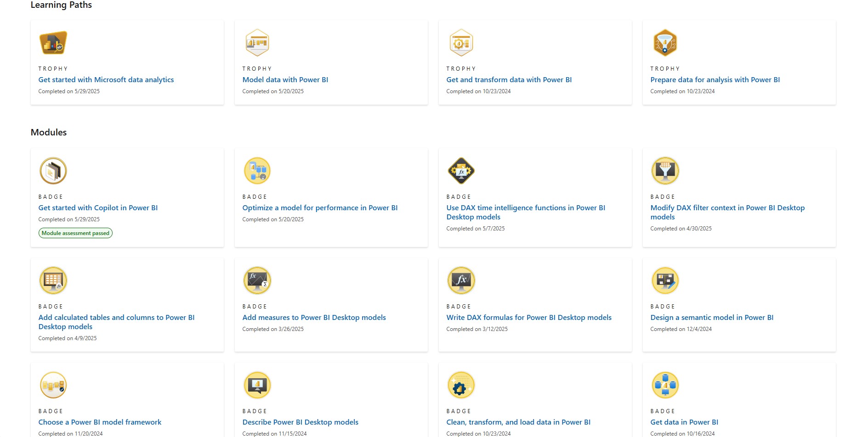Click the Get started with Microsoft data analytics trophy icon
This screenshot has height=437, width=868.
53,43
